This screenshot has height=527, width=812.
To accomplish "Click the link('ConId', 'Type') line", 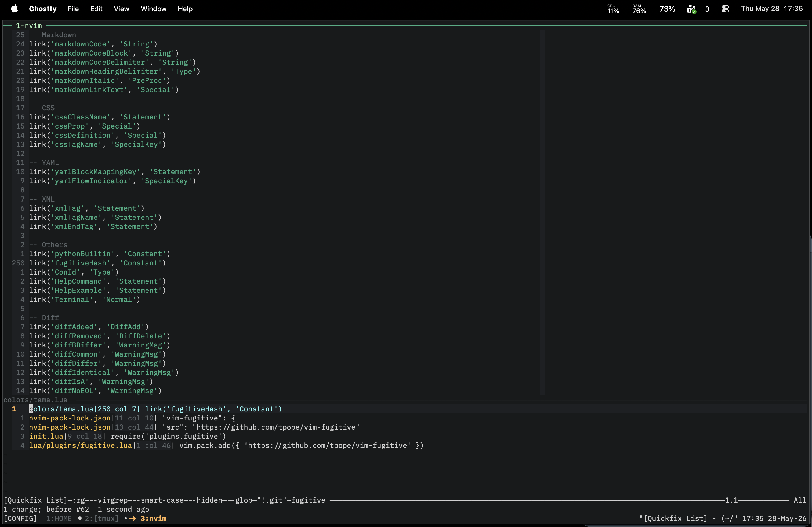I will [74, 272].
